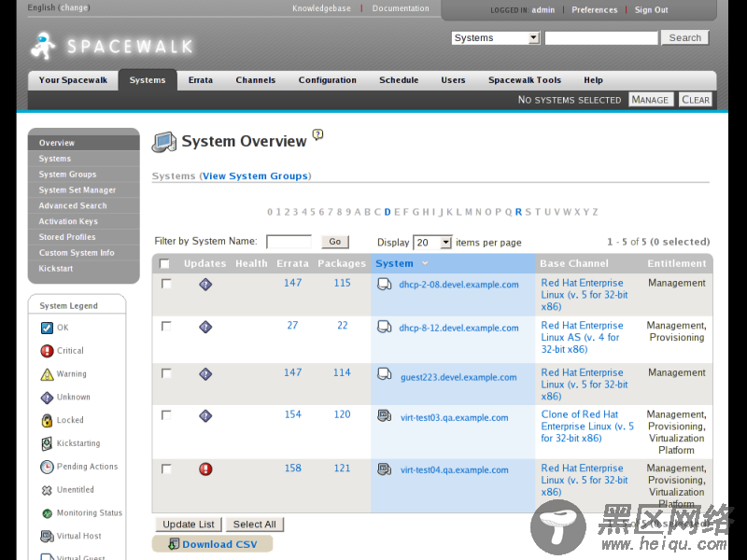Open the Your Spacewalk tab
Screen dimensions: 747x560
(73, 80)
